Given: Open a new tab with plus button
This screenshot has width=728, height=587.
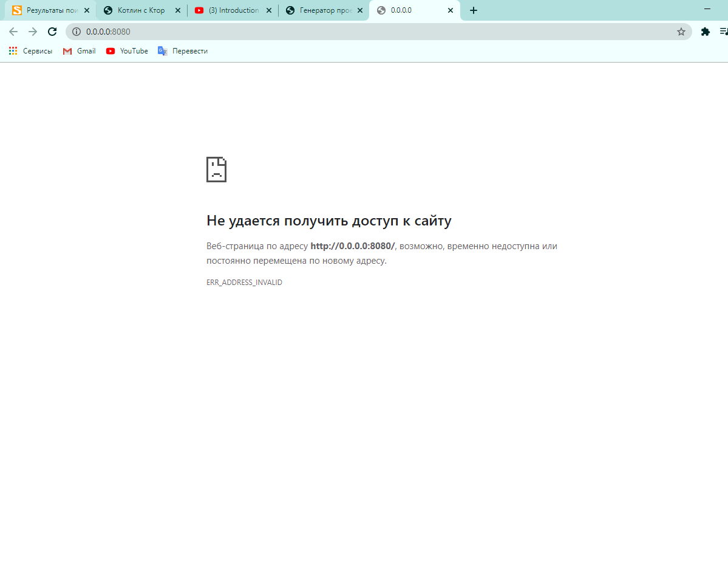Looking at the screenshot, I should 474,10.
